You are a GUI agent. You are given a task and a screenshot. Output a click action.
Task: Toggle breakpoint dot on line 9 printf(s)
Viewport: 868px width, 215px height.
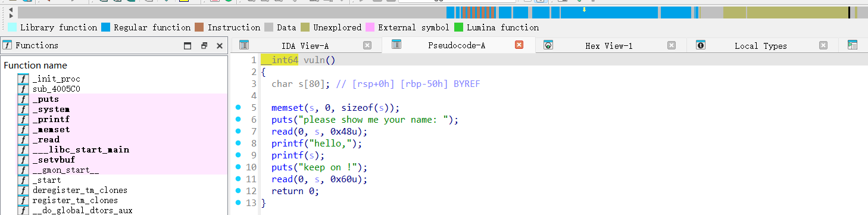tap(238, 155)
